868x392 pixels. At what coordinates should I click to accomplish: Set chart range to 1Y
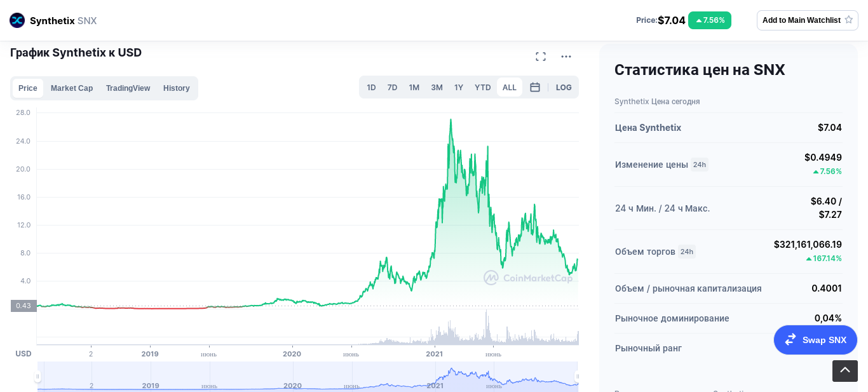[x=459, y=88]
